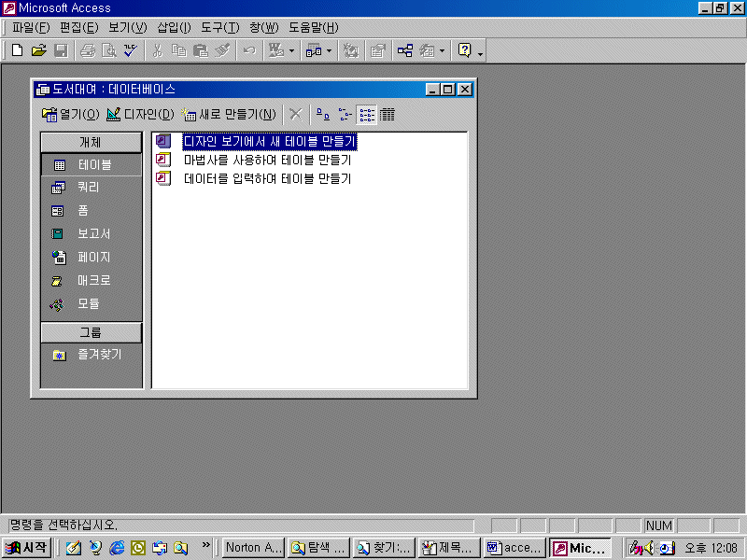Click the Save diskette icon
Screen dimensions: 747x560
(61, 50)
